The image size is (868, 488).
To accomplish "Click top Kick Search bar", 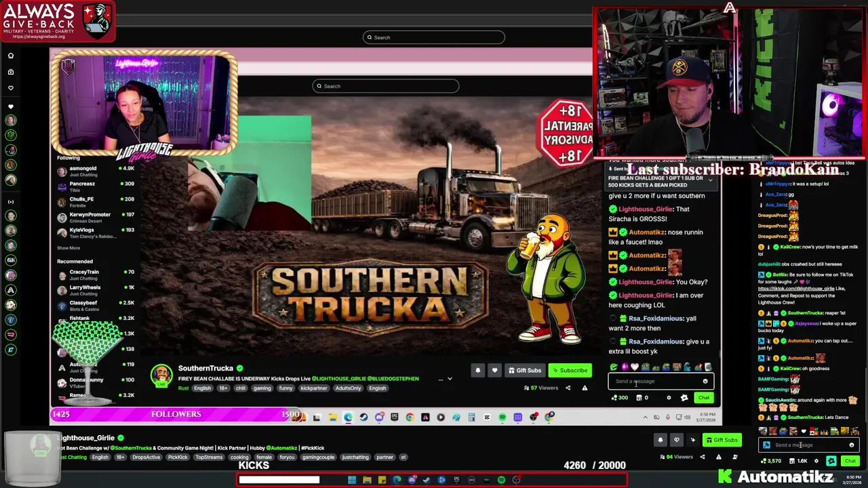I will point(434,37).
